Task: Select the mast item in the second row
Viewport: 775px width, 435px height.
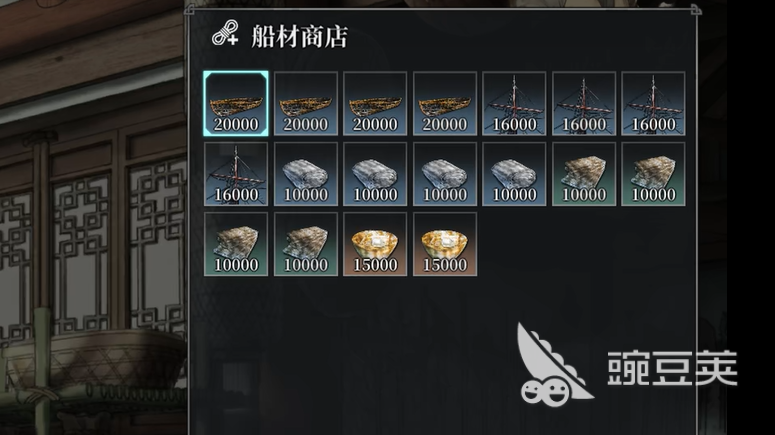Action: click(236, 174)
